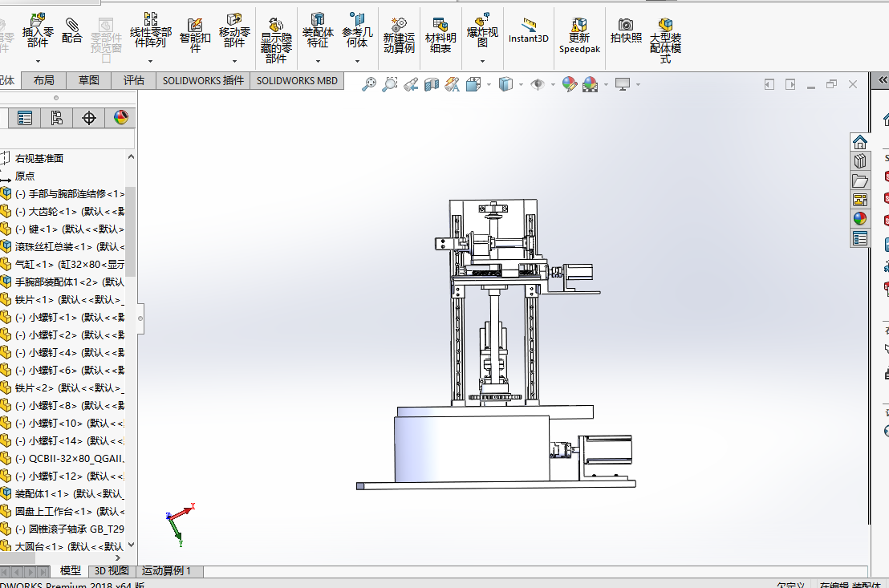Screen dimensions: 889x588
Task: Open dropdown arrow next to Display Style
Action: pyautogui.click(x=521, y=85)
